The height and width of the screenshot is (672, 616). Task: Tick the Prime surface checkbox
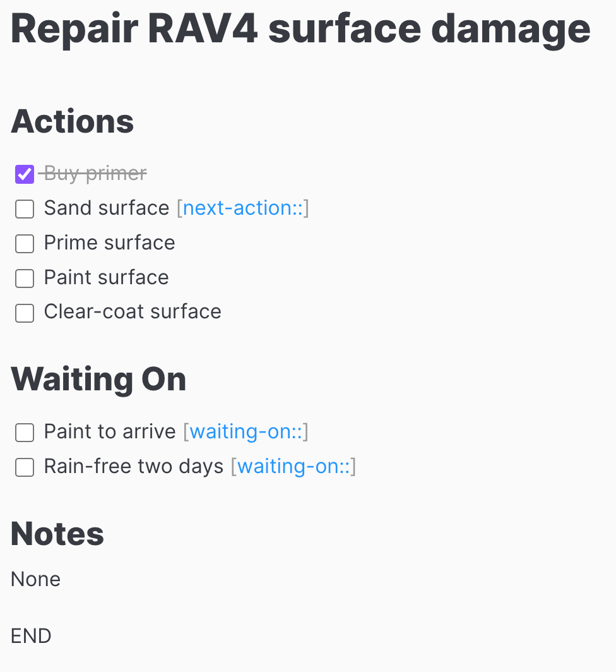(25, 244)
